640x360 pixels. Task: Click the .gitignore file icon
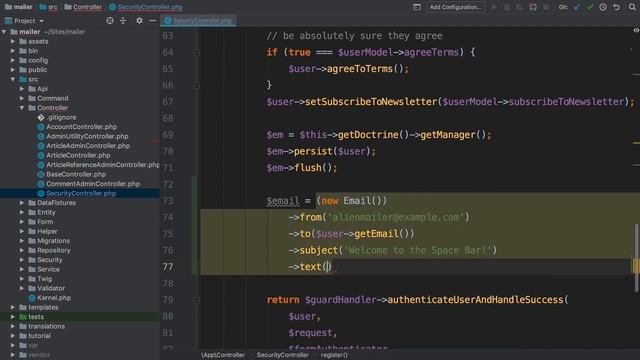pos(41,118)
